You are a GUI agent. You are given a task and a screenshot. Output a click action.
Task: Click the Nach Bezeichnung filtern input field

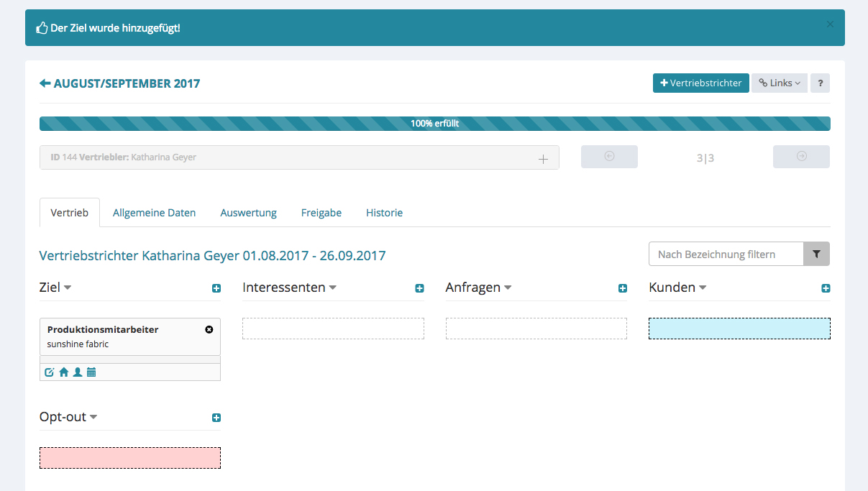(x=726, y=254)
